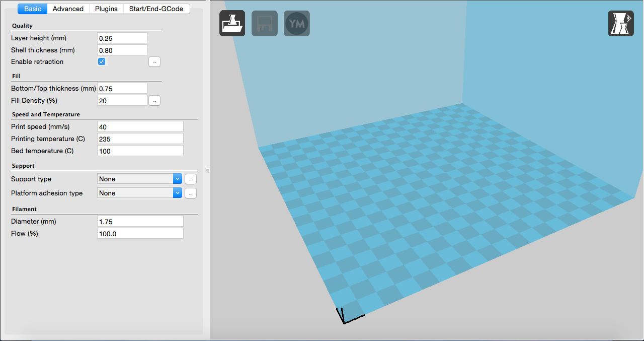644x341 pixels.
Task: Expand the Support type dropdown
Action: (x=139, y=179)
